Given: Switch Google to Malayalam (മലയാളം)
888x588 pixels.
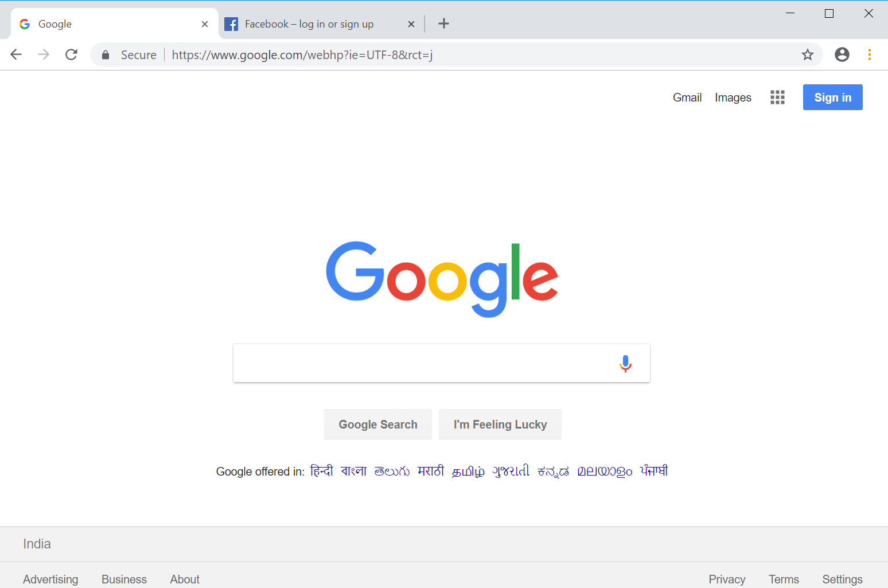Looking at the screenshot, I should click(x=605, y=471).
